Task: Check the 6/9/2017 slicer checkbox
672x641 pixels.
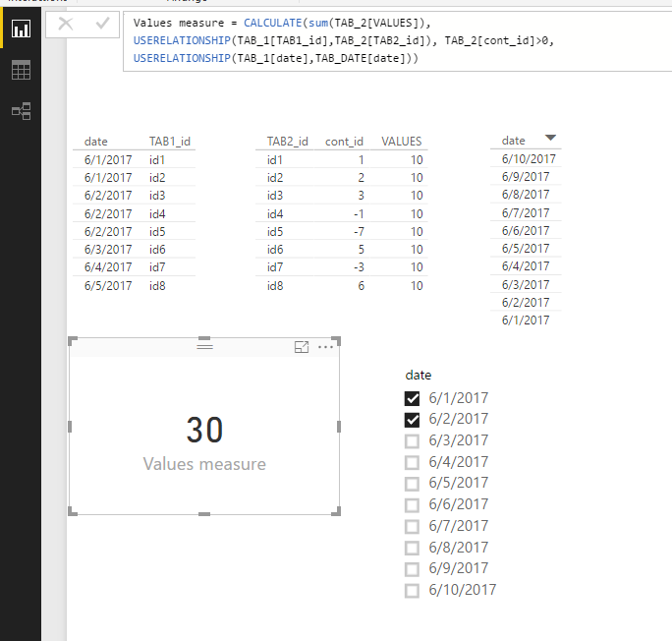Action: (412, 569)
